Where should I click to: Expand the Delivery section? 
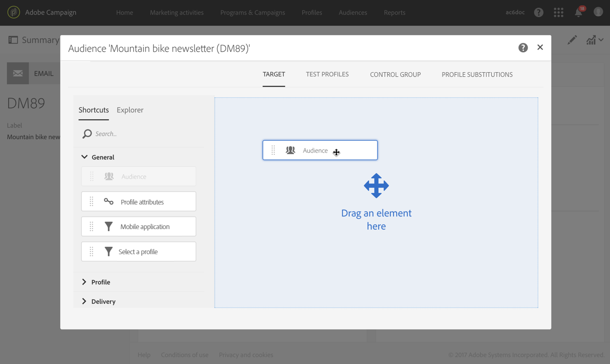tap(99, 301)
